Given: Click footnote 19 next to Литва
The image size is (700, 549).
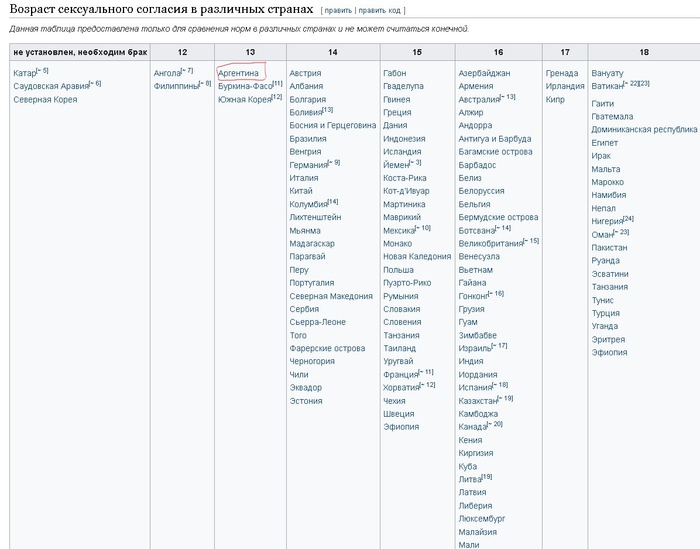Looking at the screenshot, I should click(x=486, y=476).
